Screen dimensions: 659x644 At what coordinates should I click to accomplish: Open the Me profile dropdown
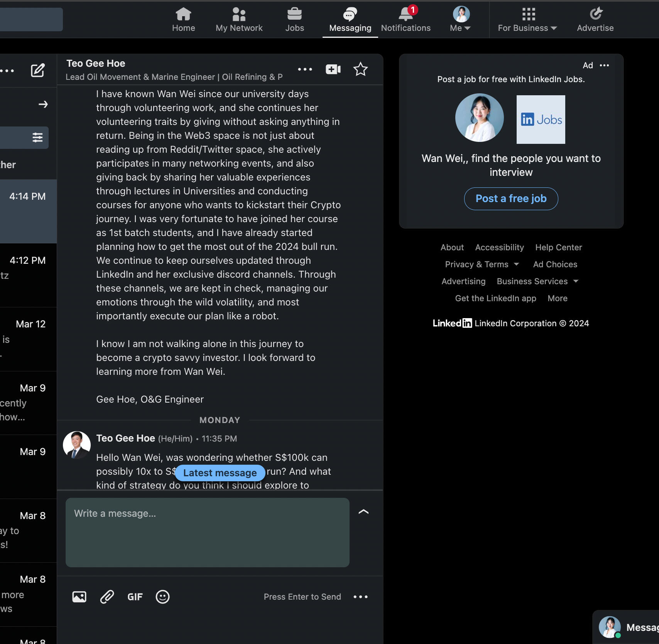(x=461, y=20)
